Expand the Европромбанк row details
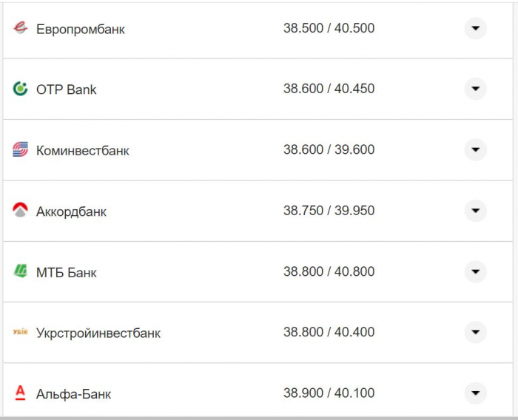The width and height of the screenshot is (518, 420). [x=475, y=28]
